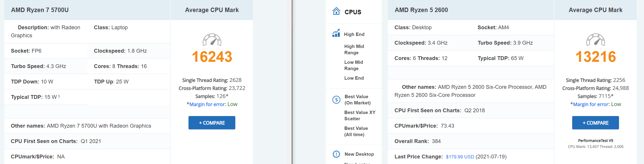The image size is (644, 164).
Task: Open the High End CPU list
Action: pos(354,34)
